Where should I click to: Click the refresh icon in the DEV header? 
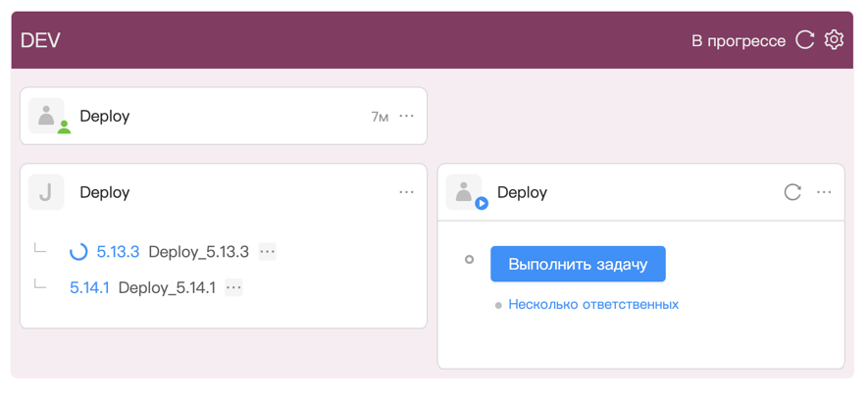point(804,40)
